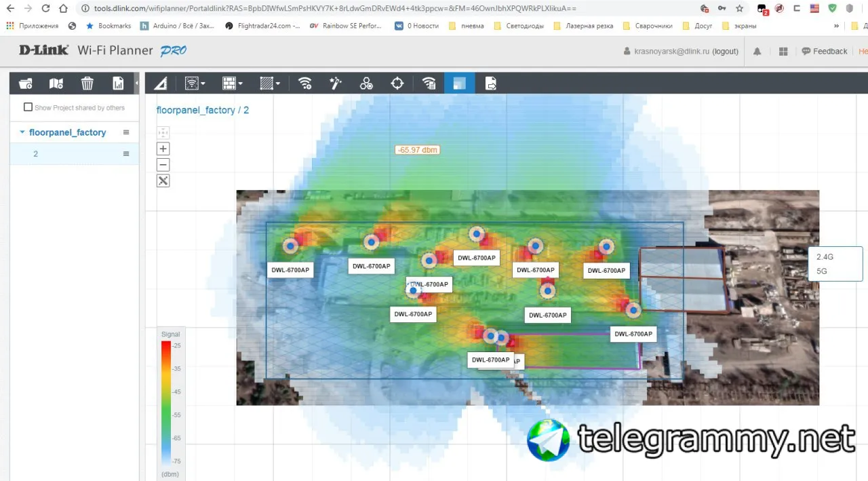Click the crosshair target tool icon
The height and width of the screenshot is (481, 868).
[x=397, y=83]
